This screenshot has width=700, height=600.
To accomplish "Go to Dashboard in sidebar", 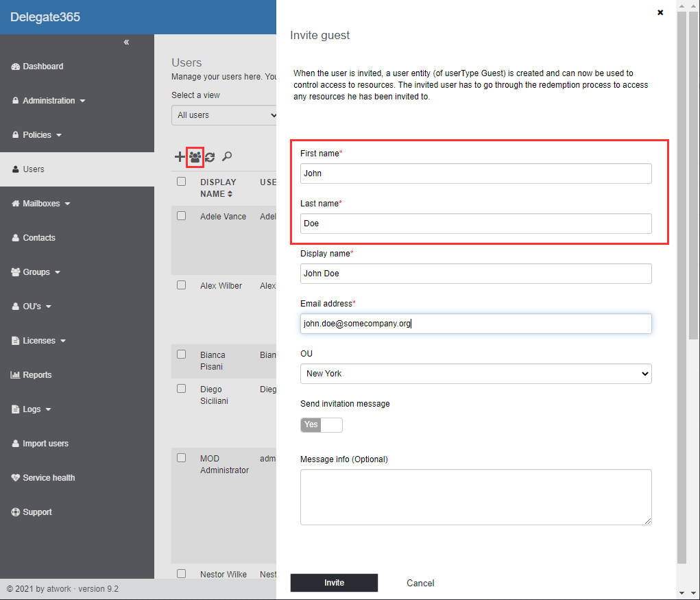I will [43, 67].
